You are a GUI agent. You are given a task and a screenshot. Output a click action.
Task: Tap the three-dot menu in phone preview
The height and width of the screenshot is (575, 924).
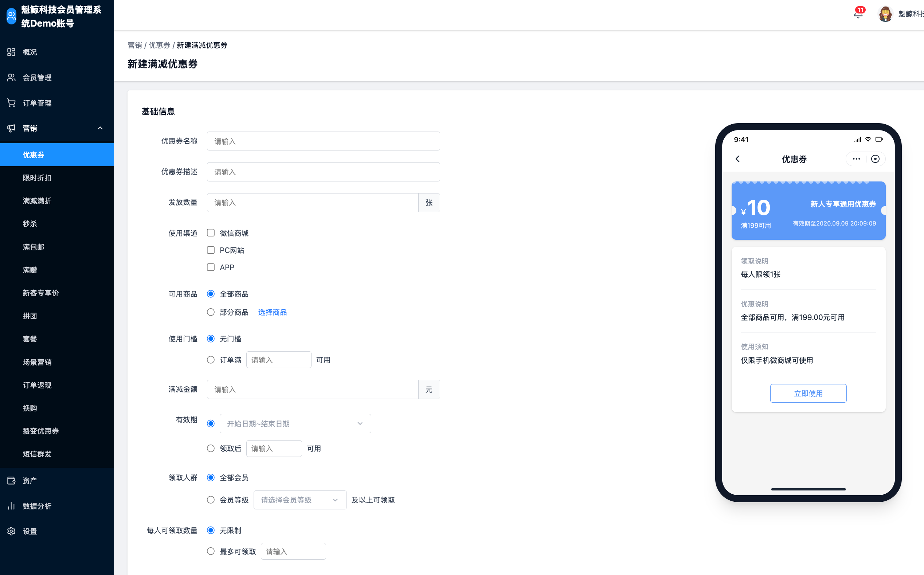pos(856,159)
